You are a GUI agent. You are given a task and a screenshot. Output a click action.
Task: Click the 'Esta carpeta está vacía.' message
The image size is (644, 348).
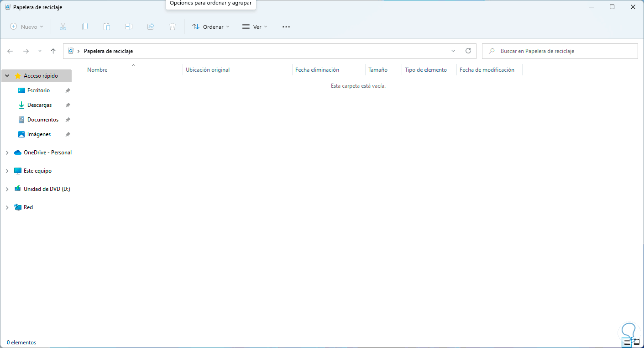point(358,86)
